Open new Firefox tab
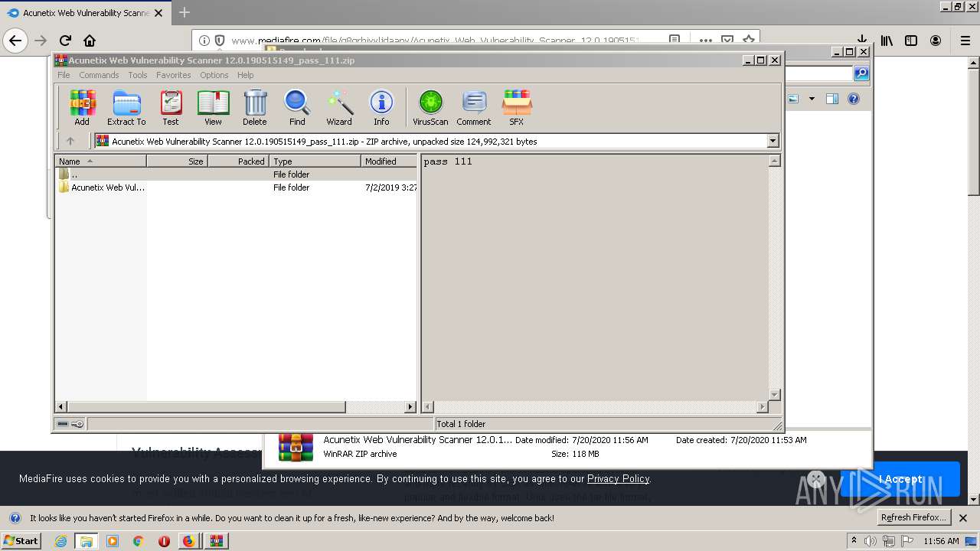 pos(184,12)
